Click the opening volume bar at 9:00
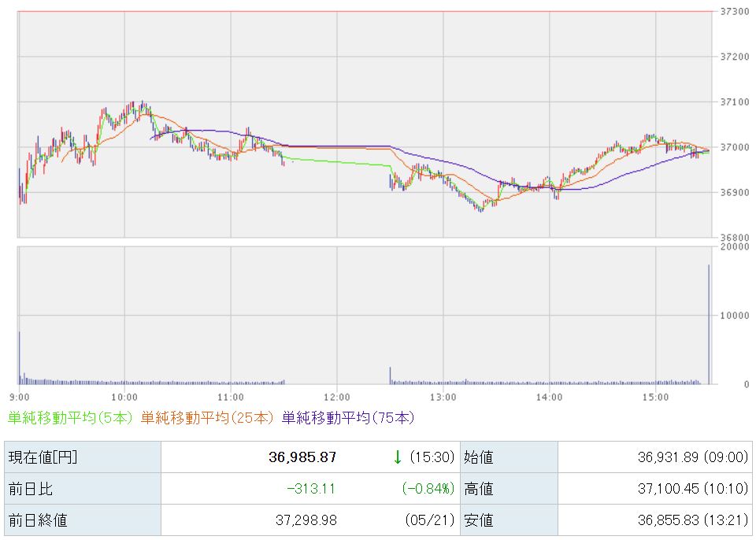The width and height of the screenshot is (756, 540). click(19, 357)
